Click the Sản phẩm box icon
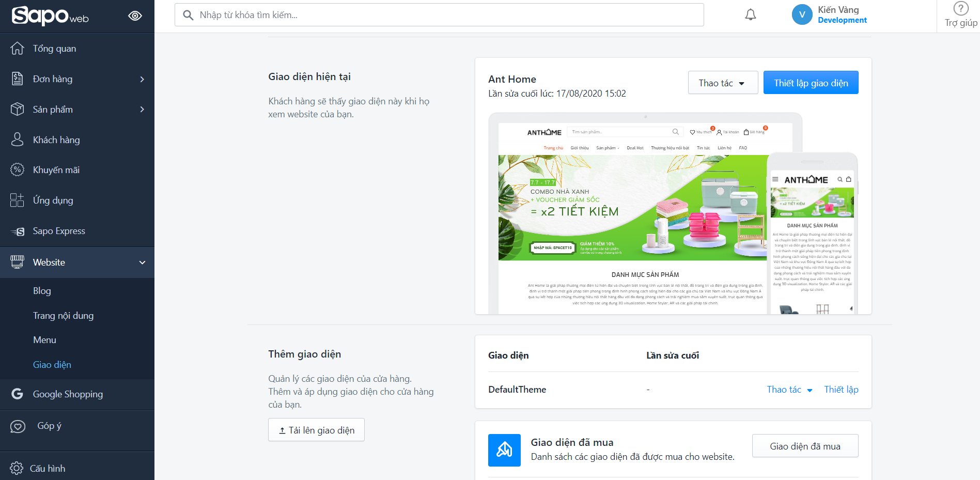The height and width of the screenshot is (480, 980). 17,109
